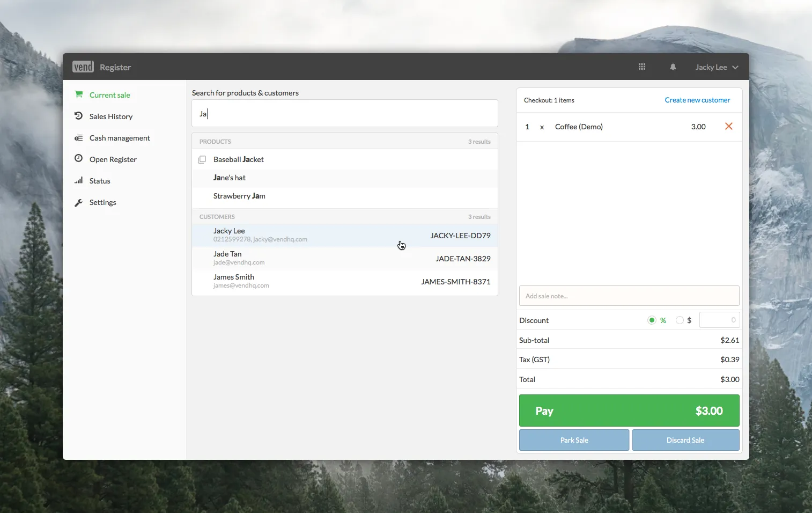The width and height of the screenshot is (812, 513).
Task: Remove Coffee (Demo) with red X
Action: tap(729, 126)
